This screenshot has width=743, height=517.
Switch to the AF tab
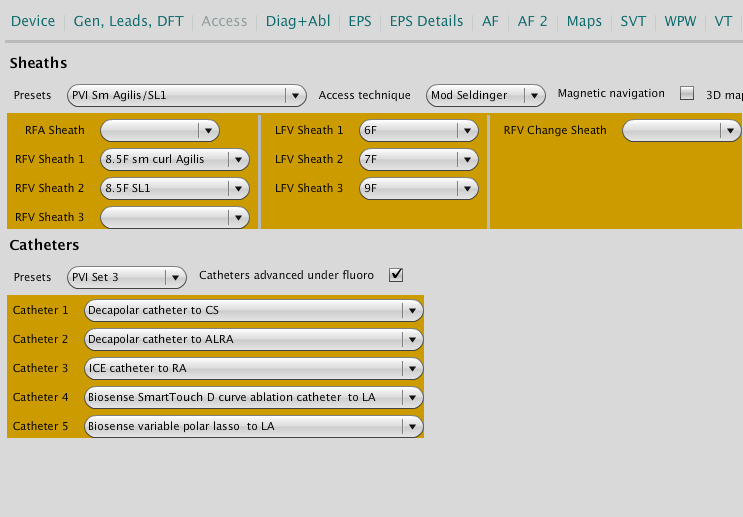[x=490, y=21]
